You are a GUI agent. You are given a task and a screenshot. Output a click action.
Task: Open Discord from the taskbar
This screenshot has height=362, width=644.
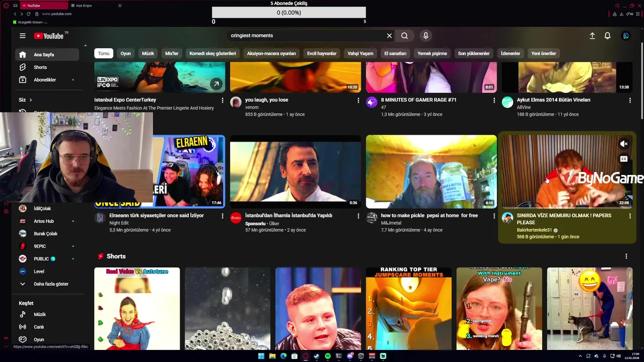click(350, 356)
